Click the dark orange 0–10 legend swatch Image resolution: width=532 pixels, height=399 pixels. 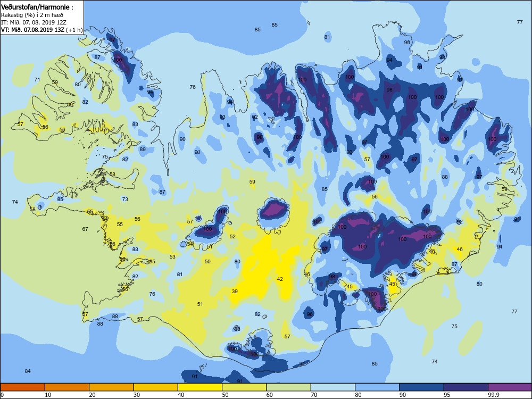[22, 387]
